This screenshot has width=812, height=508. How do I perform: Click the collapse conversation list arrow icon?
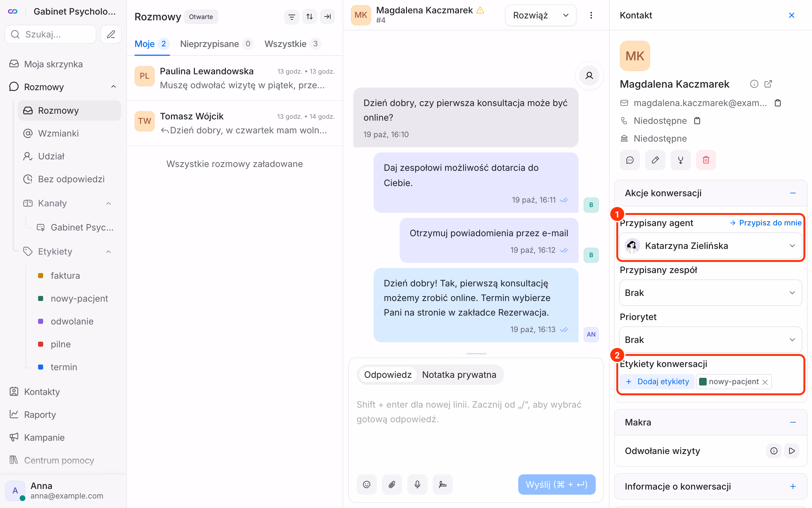pyautogui.click(x=327, y=17)
